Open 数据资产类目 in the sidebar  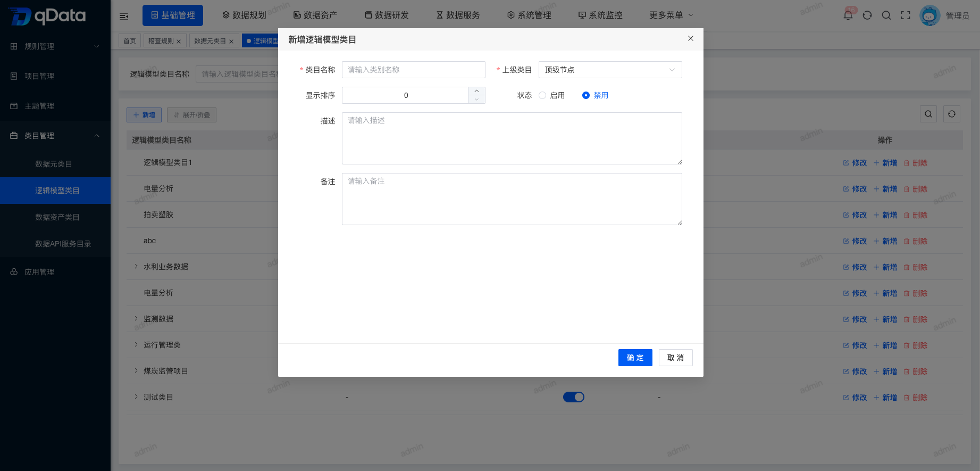[55, 217]
